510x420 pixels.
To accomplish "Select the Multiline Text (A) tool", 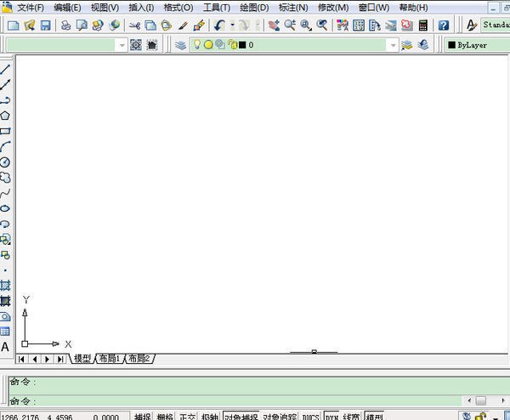I will (5, 347).
